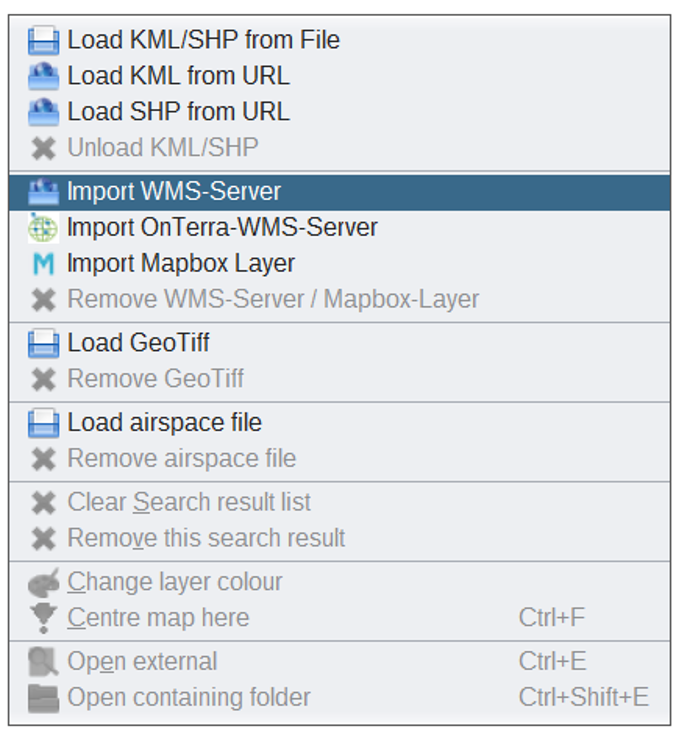Select Load airspace file
Screen dimensions: 687x737
(x=164, y=424)
